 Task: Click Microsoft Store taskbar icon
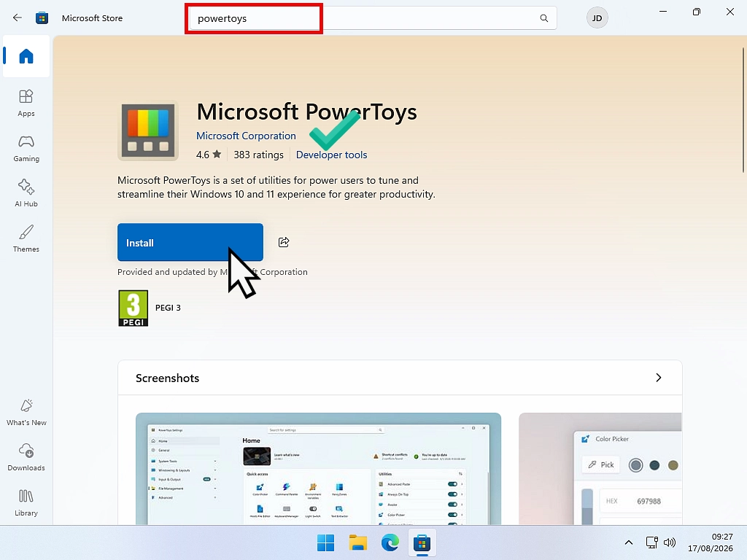pos(422,542)
